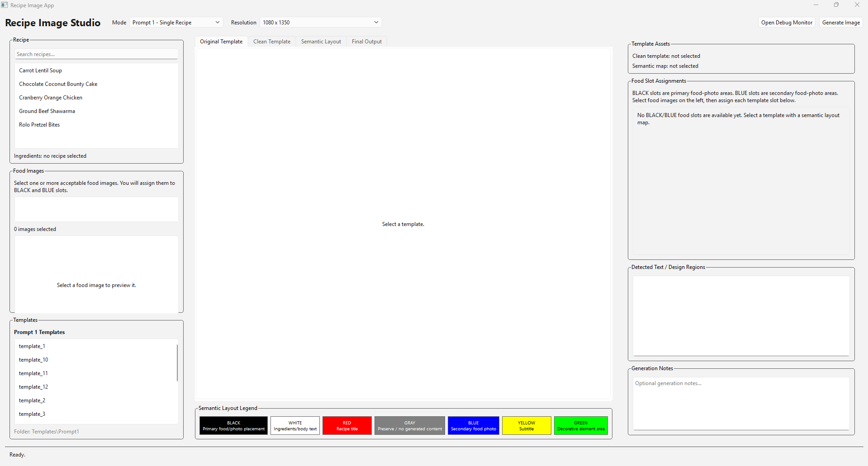
Task: Click the WHITE ingredients/body text swatch
Action: [295, 426]
